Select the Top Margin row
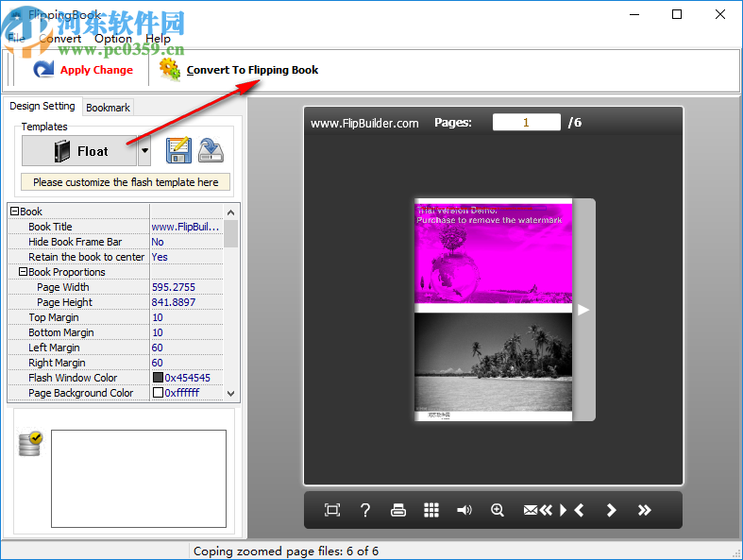The width and height of the screenshot is (743, 560). click(115, 317)
